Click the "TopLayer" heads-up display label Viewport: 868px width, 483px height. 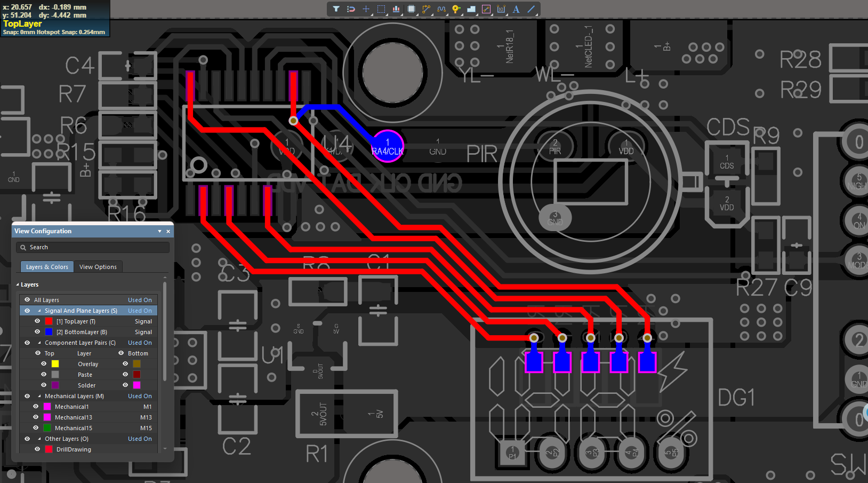coord(22,24)
